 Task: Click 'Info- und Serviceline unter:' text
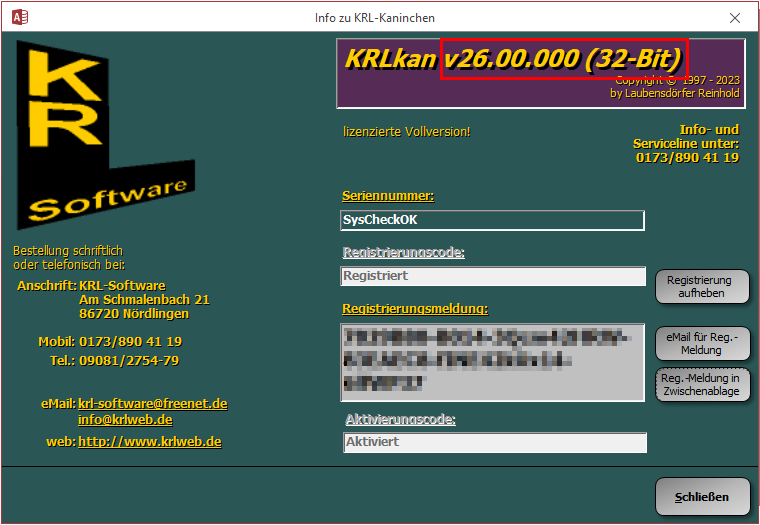point(686,137)
